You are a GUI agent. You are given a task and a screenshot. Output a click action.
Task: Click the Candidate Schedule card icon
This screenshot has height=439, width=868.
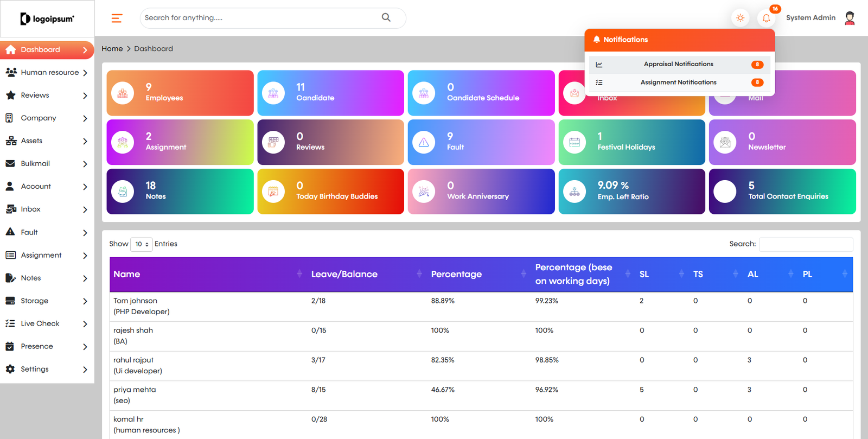(x=424, y=93)
